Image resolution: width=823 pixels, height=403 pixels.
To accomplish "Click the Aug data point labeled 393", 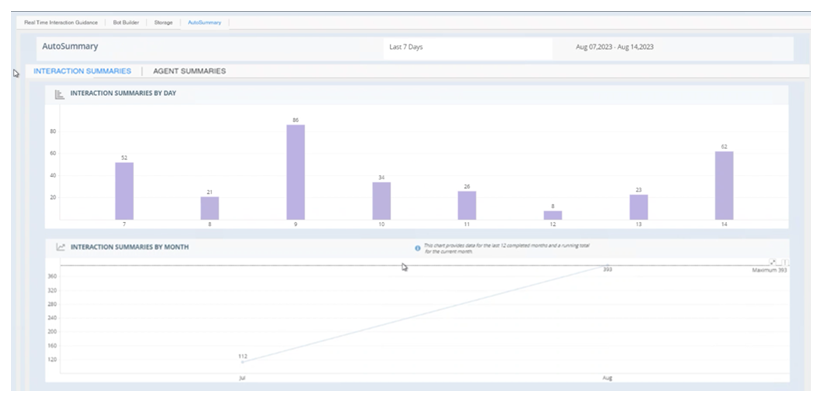I will pos(607,265).
